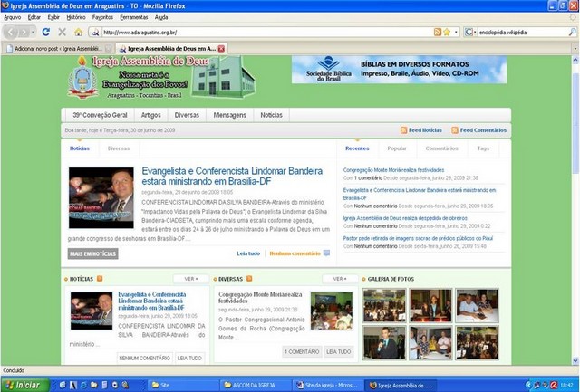Expand the VER dropdown in DIVERSAS section
The height and width of the screenshot is (392, 580).
click(x=341, y=279)
